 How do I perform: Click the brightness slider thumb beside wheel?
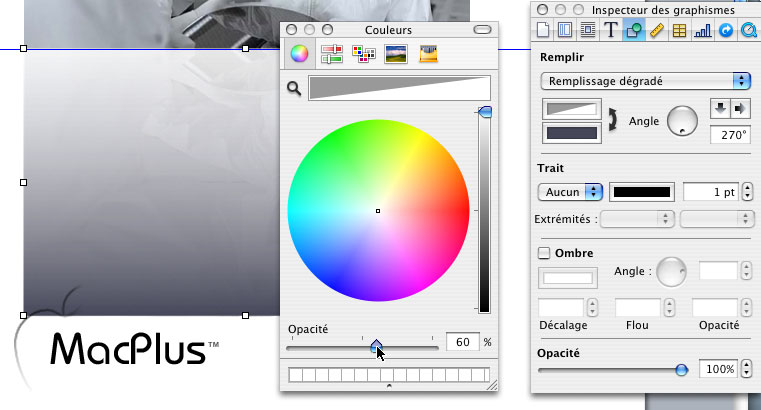(484, 112)
